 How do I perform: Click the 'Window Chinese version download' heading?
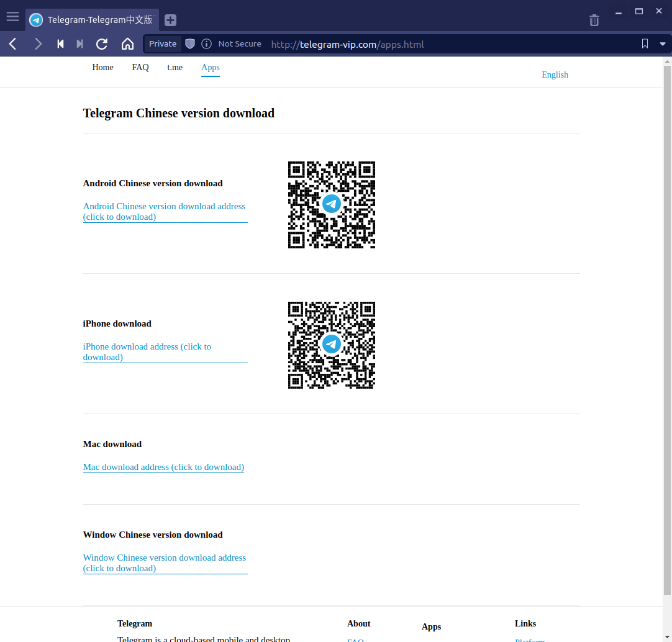pos(153,535)
